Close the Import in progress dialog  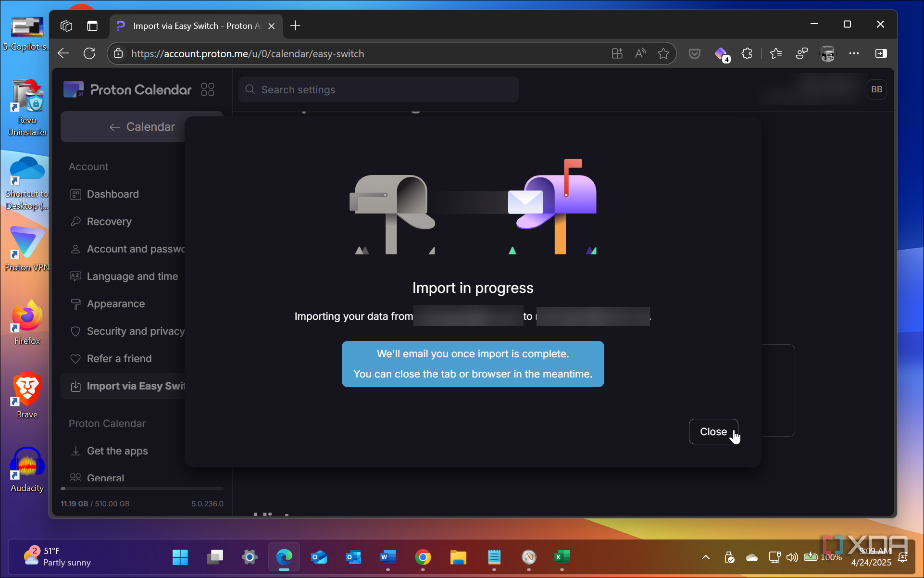713,432
